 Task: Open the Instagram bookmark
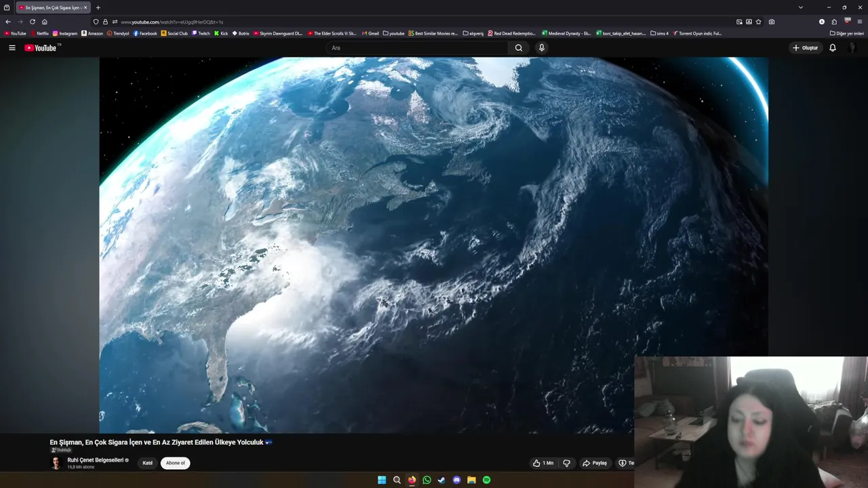(x=65, y=33)
